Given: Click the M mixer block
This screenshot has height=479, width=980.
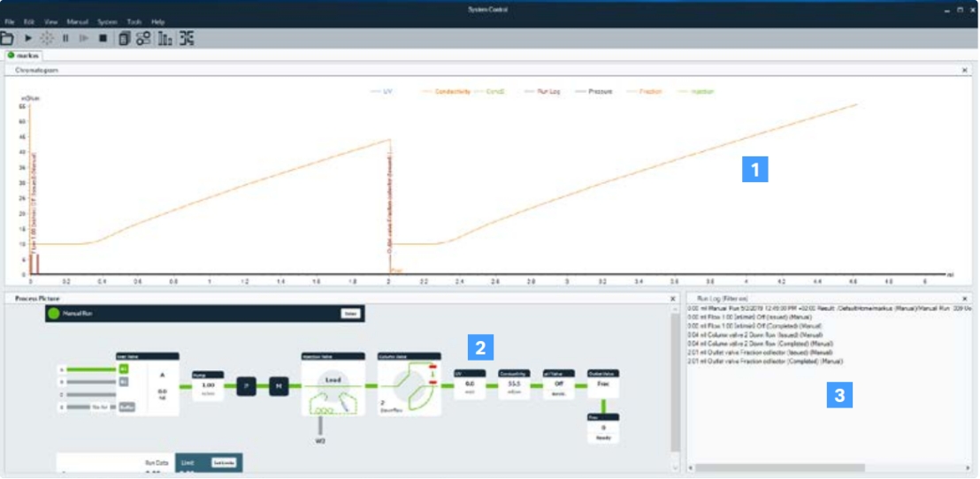Looking at the screenshot, I should click(279, 385).
